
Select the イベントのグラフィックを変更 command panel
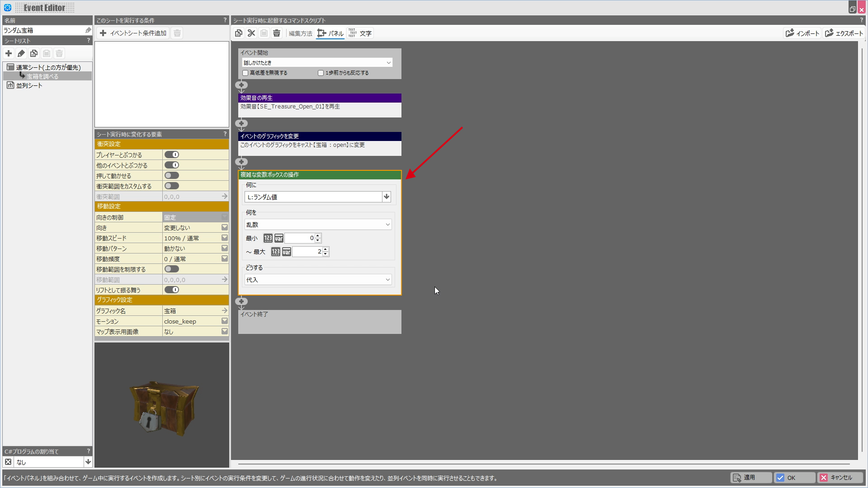click(320, 144)
